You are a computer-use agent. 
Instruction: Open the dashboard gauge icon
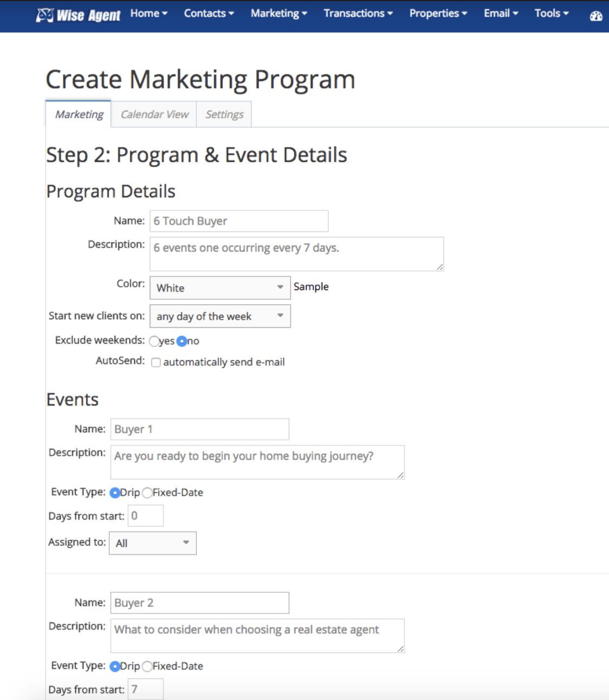click(596, 16)
